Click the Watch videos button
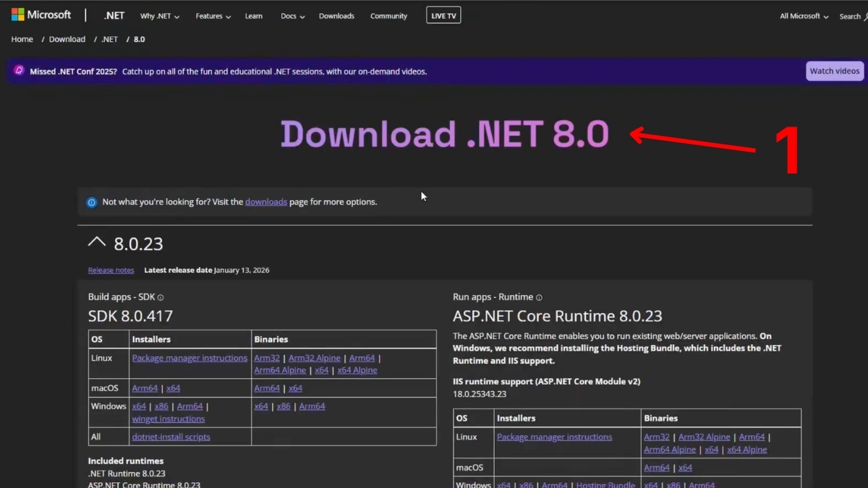 point(835,71)
